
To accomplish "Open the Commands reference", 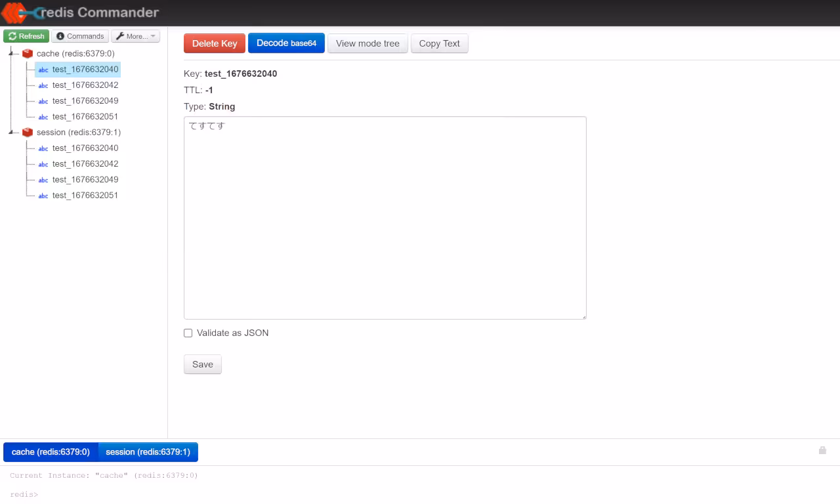I will point(80,36).
